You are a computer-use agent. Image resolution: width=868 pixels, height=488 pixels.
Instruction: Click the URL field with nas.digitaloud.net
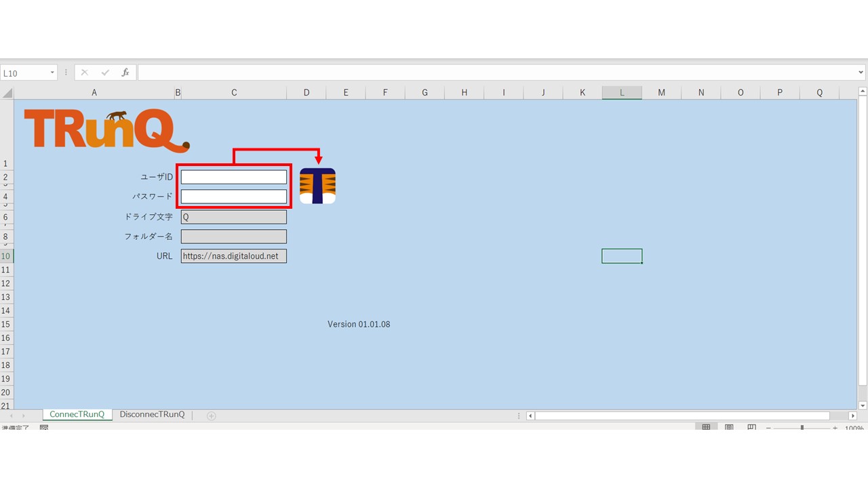234,256
